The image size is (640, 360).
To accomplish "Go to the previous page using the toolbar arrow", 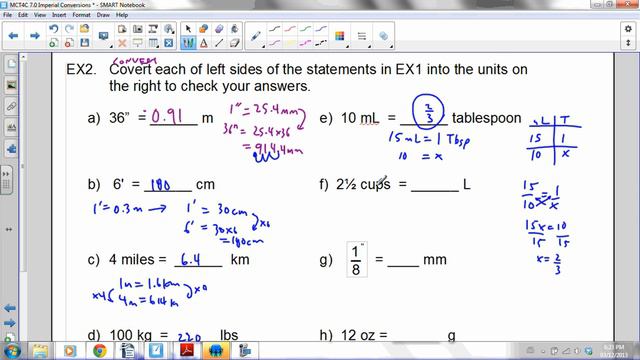I will [x=13, y=36].
